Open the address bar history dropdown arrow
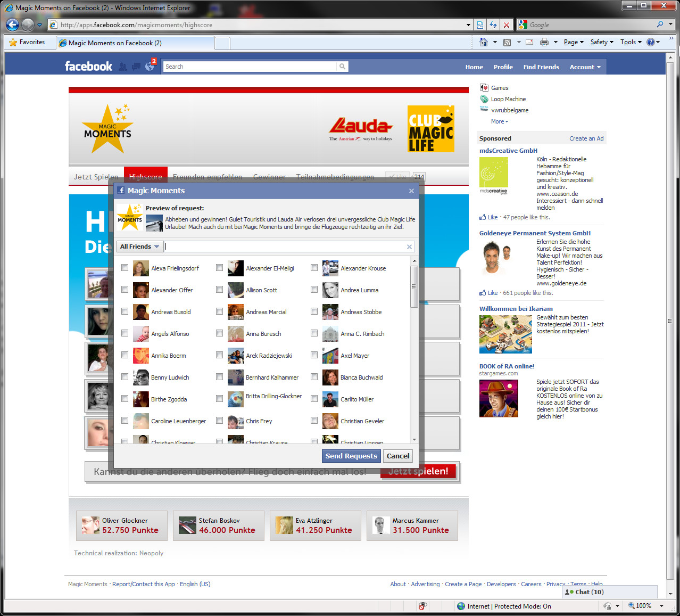The width and height of the screenshot is (680, 616). point(468,24)
